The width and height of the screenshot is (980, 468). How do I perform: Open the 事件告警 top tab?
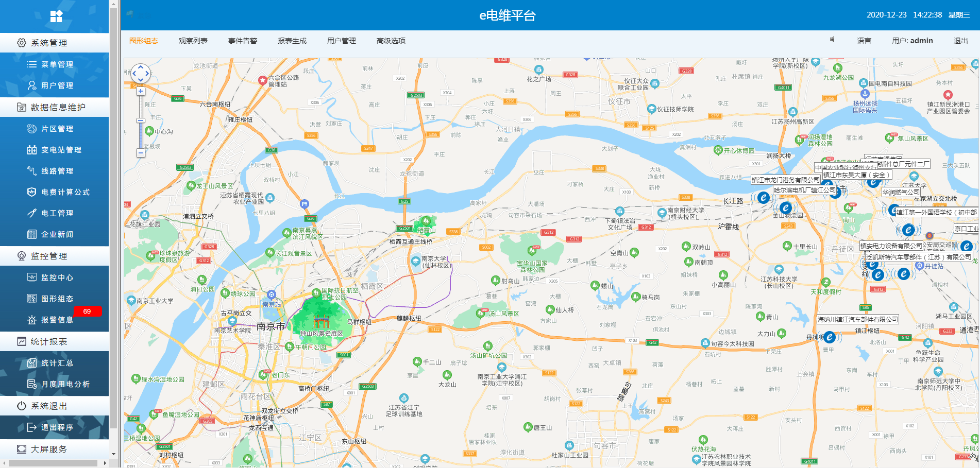point(243,41)
